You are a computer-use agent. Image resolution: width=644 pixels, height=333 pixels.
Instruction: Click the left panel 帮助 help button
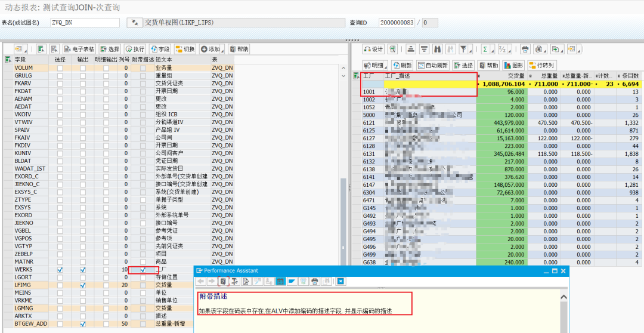point(239,50)
